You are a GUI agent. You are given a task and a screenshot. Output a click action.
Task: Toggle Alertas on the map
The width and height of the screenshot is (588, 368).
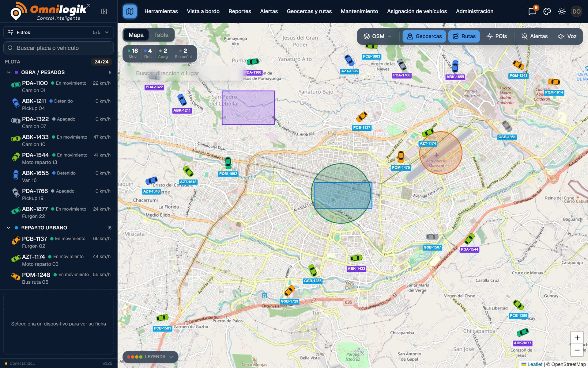pos(534,36)
